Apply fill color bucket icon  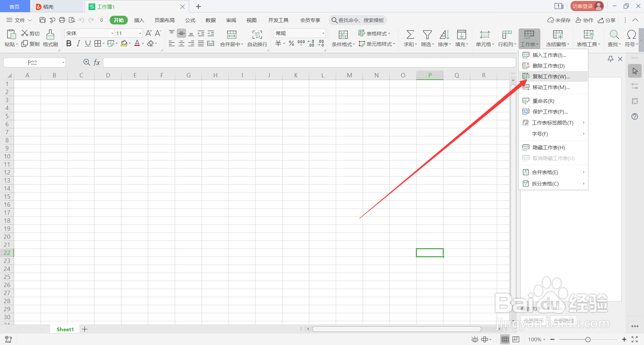coord(124,44)
